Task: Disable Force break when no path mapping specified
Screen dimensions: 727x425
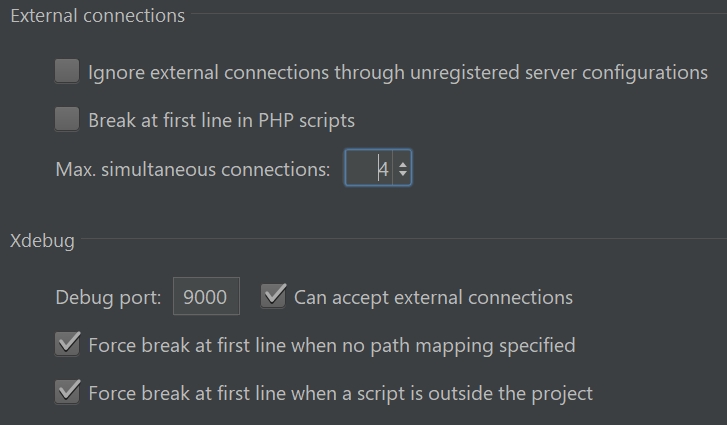Action: 67,345
